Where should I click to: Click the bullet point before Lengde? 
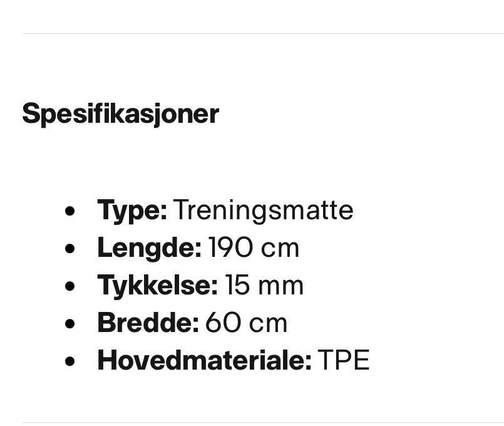click(69, 249)
